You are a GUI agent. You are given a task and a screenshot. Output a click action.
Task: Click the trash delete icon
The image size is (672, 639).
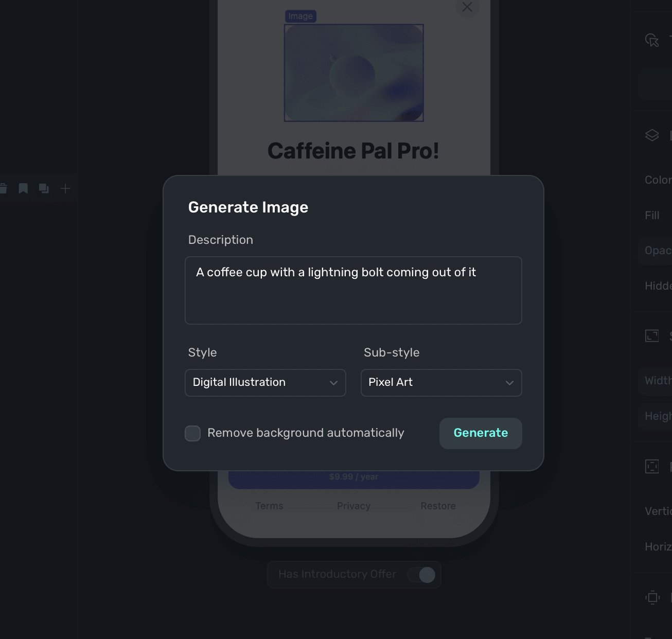click(x=3, y=188)
